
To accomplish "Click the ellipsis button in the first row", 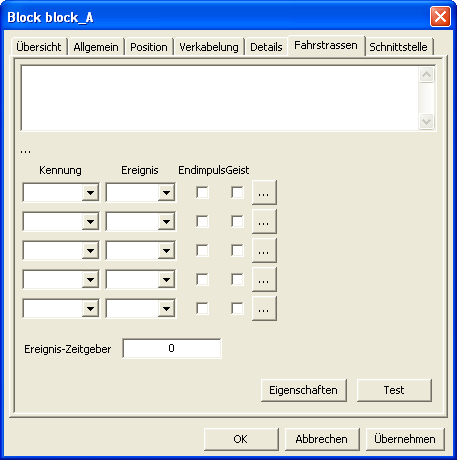I will [x=264, y=192].
